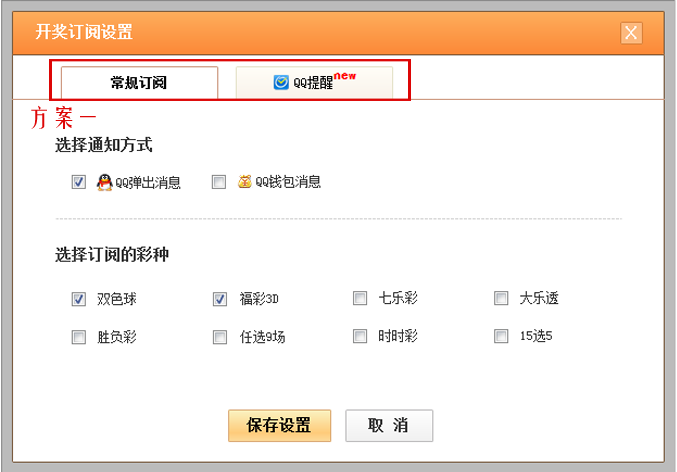Tick the 大乐透 checkbox
This screenshot has height=472, width=677.
[x=500, y=298]
